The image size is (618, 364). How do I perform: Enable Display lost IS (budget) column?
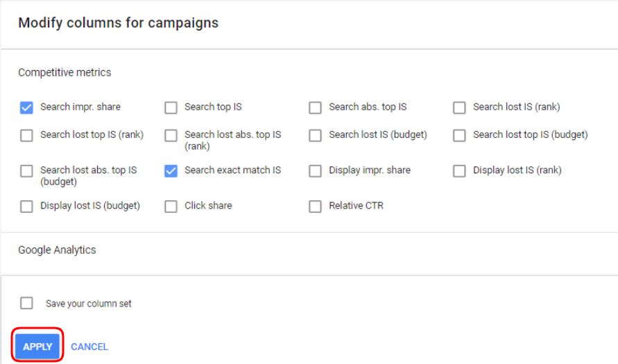click(26, 207)
